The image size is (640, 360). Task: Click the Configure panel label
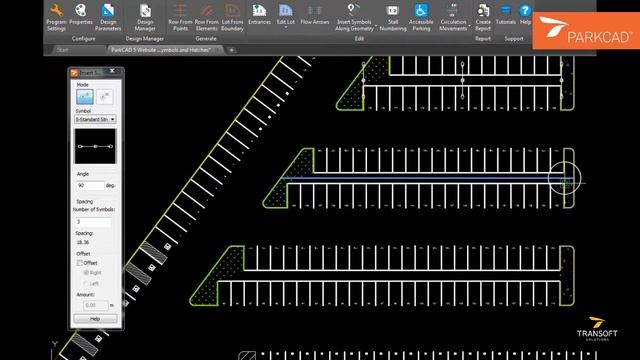[x=83, y=39]
